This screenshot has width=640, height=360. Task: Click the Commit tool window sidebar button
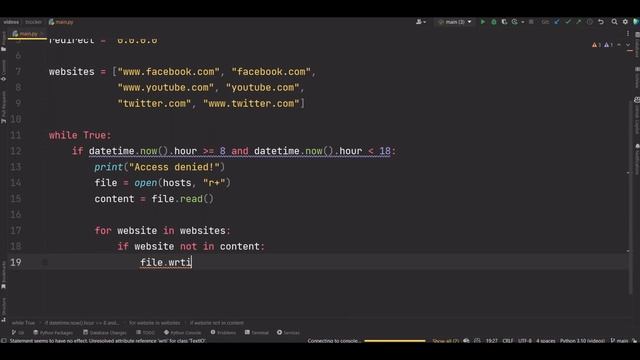(x=4, y=70)
